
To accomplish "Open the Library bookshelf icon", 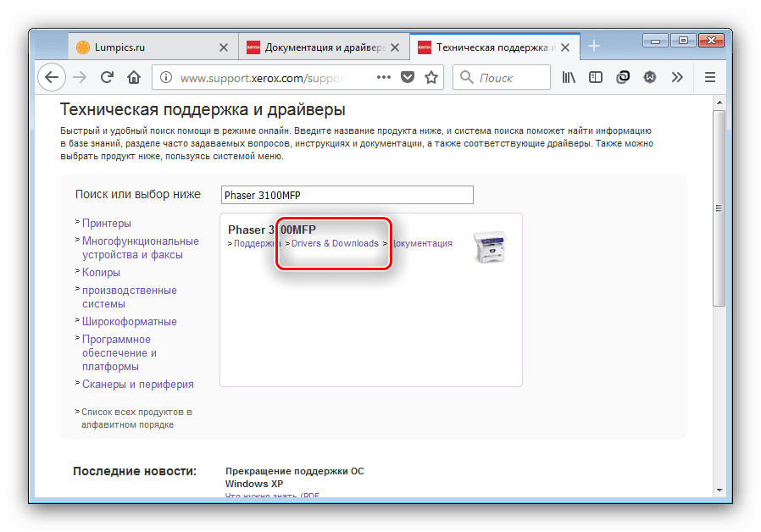I will pyautogui.click(x=569, y=77).
